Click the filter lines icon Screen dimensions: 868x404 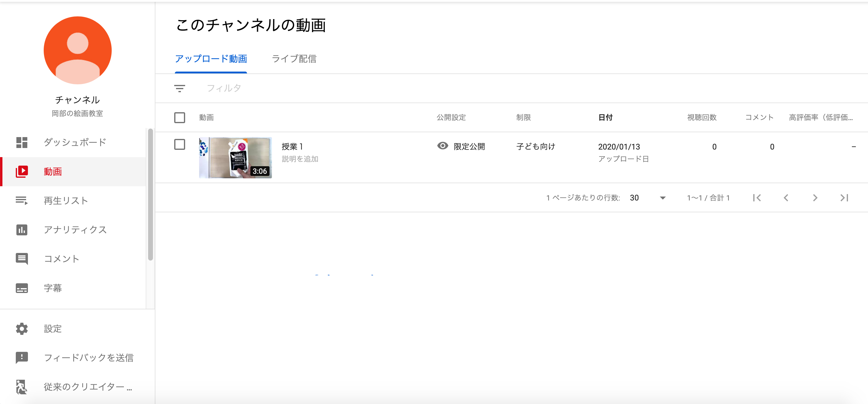tap(180, 89)
